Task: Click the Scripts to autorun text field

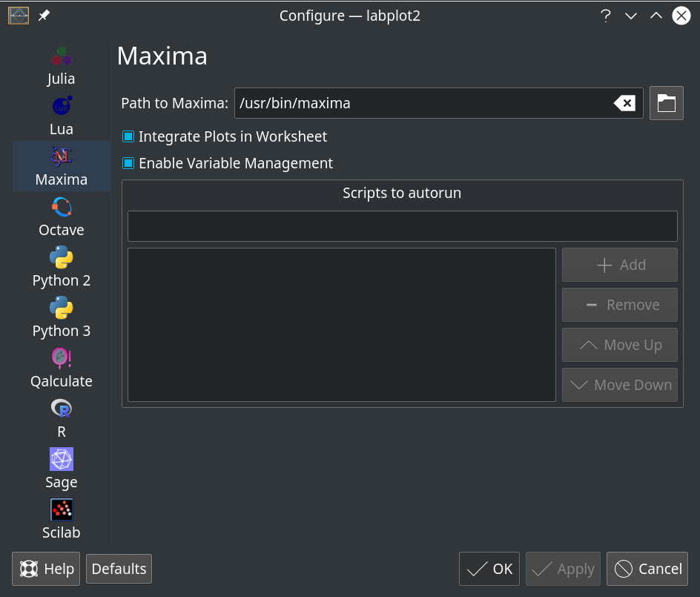Action: (x=402, y=226)
